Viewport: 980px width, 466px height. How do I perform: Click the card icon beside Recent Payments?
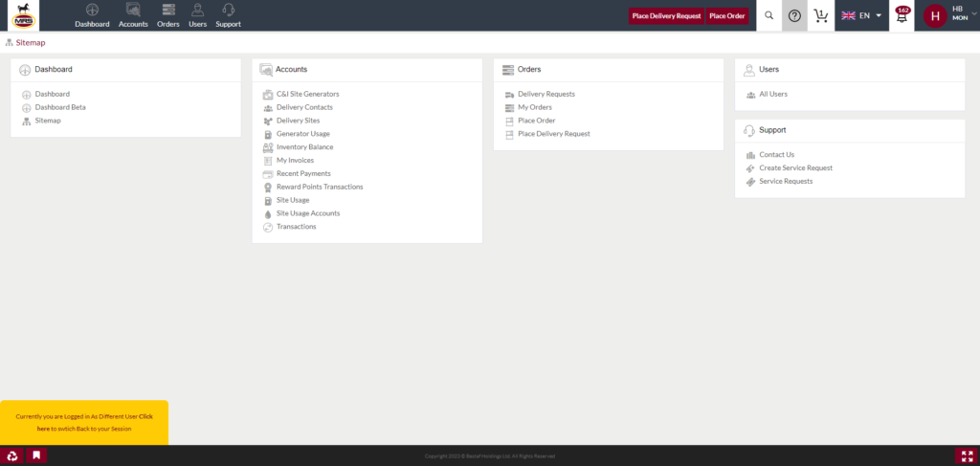pos(268,174)
